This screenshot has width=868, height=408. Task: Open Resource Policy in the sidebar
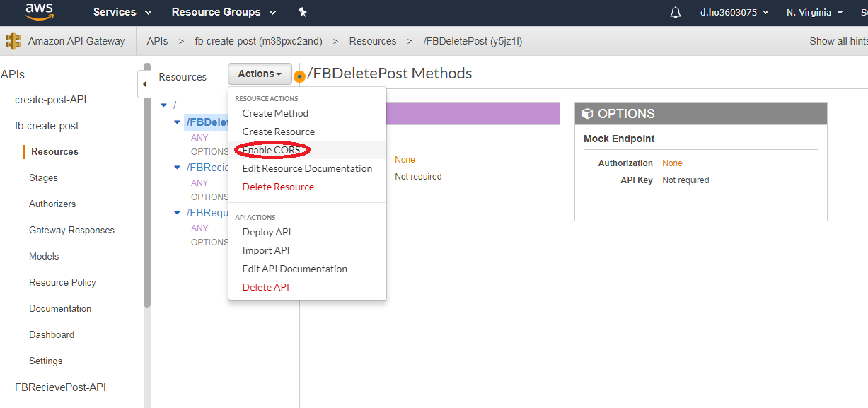[62, 282]
